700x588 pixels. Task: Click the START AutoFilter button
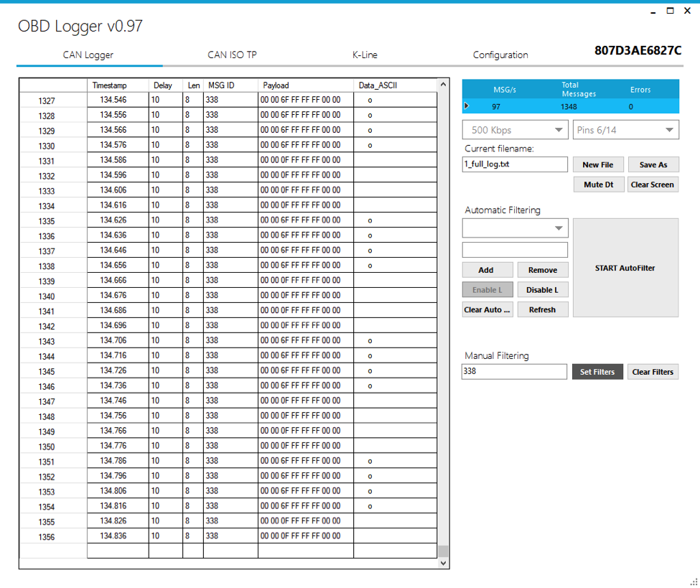pos(625,268)
